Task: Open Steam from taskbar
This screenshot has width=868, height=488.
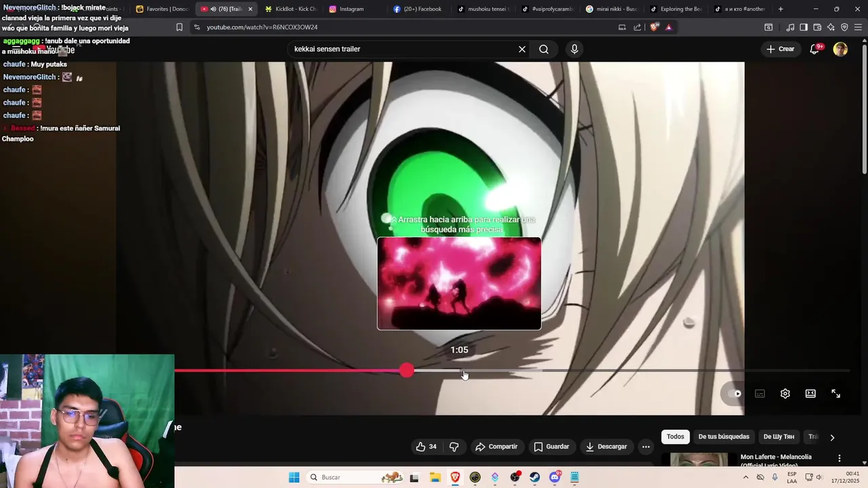Action: coord(535,477)
